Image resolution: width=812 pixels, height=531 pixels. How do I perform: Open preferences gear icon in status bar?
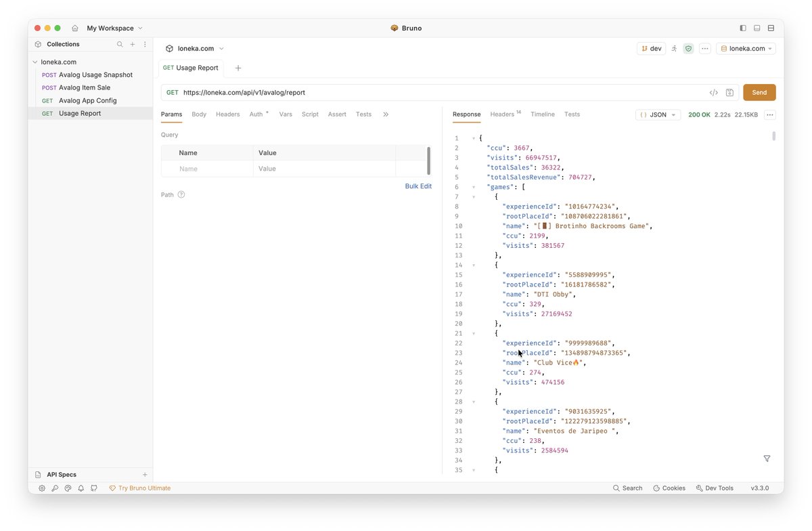[x=42, y=488]
